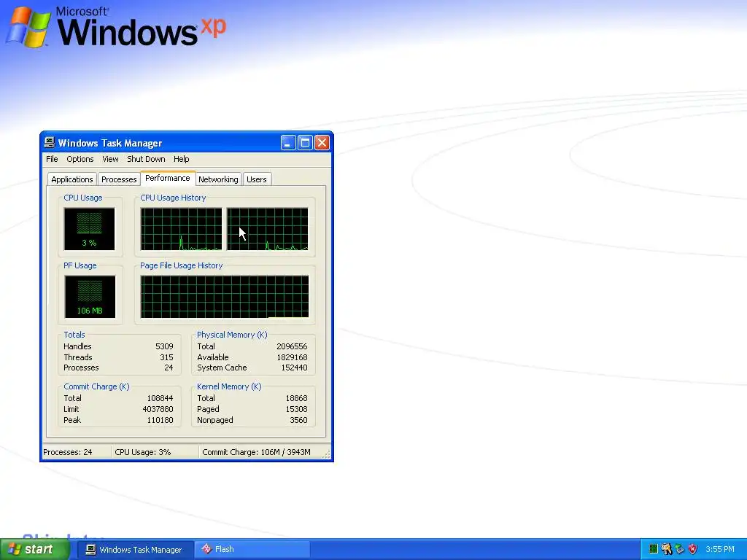Open the Options menu
The image size is (747, 560).
click(80, 159)
